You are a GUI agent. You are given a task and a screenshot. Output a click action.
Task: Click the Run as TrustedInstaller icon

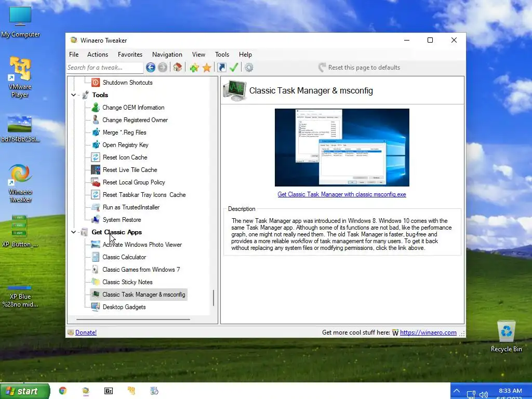point(96,207)
